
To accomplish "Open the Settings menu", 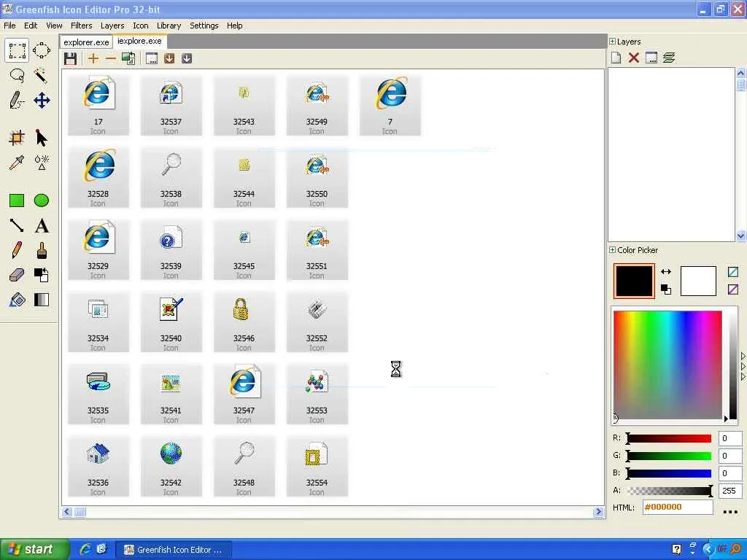I will point(204,26).
